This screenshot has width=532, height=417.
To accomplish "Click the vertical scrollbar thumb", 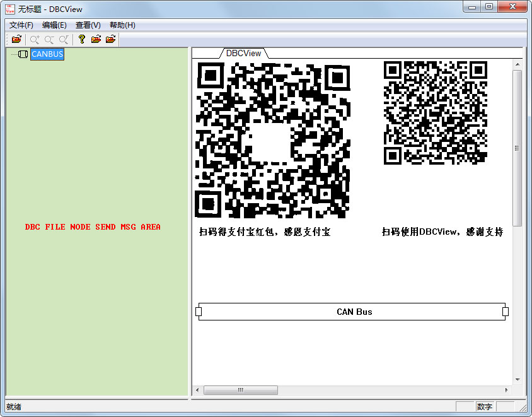I will tap(518, 148).
